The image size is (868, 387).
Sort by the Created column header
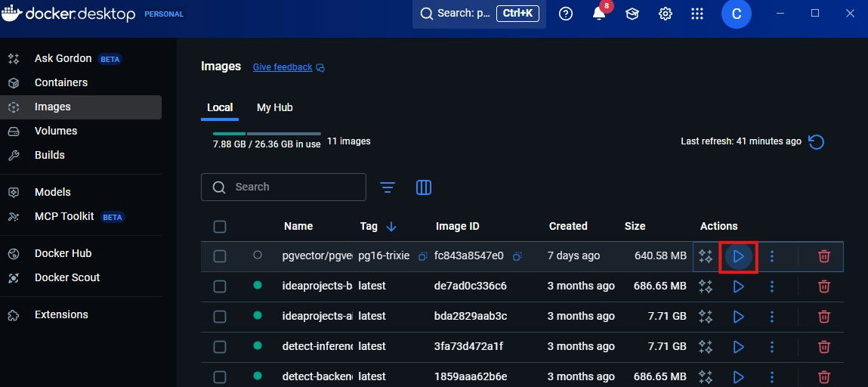[x=568, y=227]
